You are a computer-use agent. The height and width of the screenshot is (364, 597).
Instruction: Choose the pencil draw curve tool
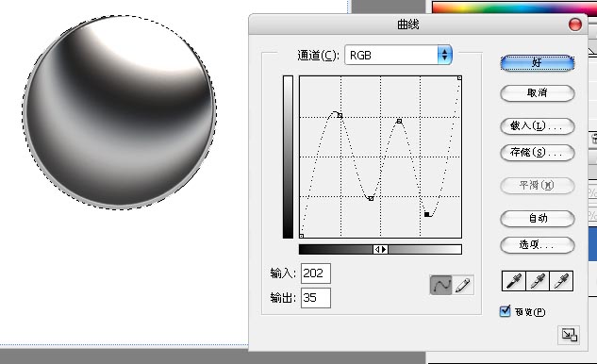(463, 285)
